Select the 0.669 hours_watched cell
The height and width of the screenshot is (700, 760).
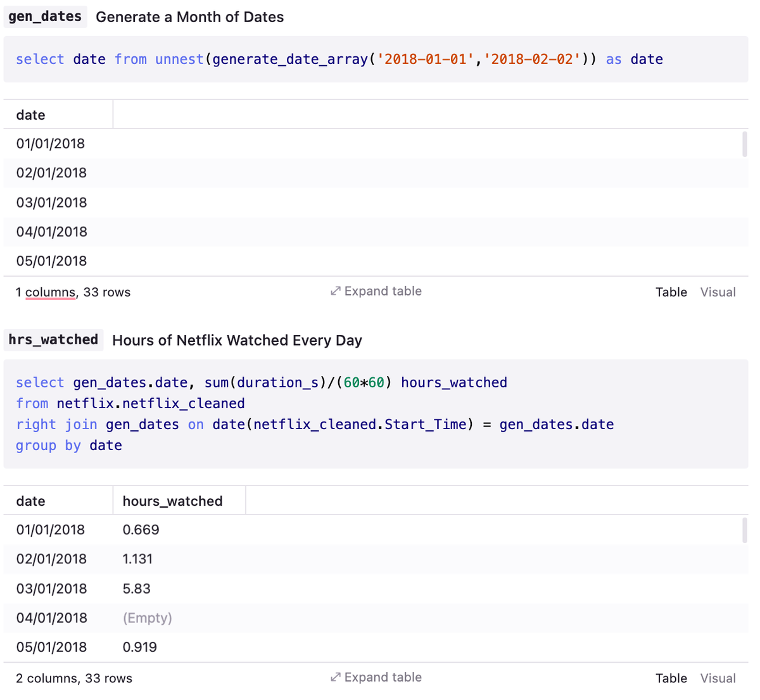click(x=141, y=530)
